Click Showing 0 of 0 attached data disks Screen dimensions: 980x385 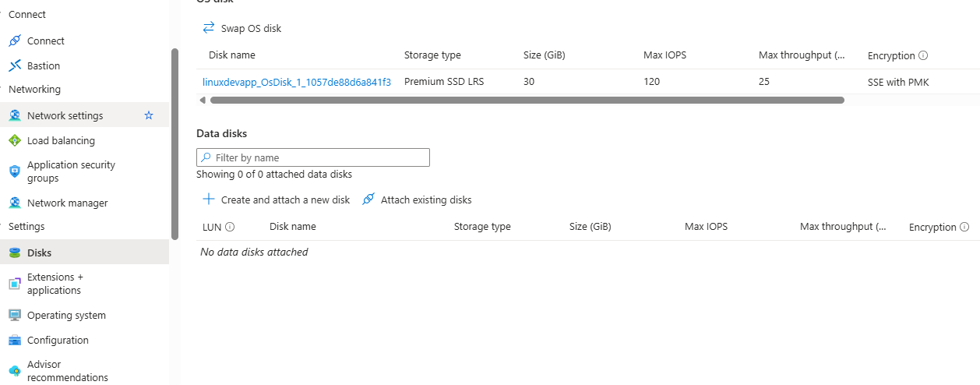click(x=274, y=175)
